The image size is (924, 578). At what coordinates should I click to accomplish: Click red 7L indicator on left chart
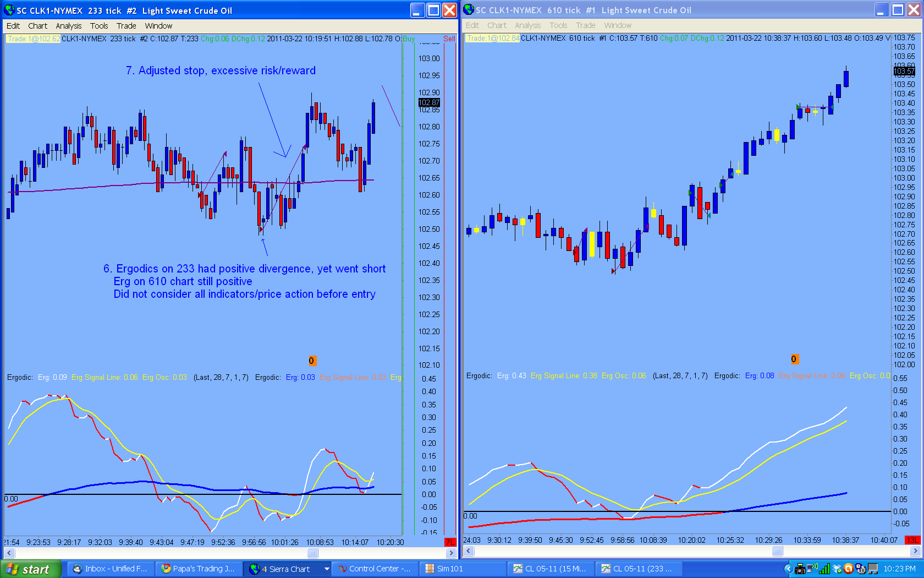coord(450,542)
